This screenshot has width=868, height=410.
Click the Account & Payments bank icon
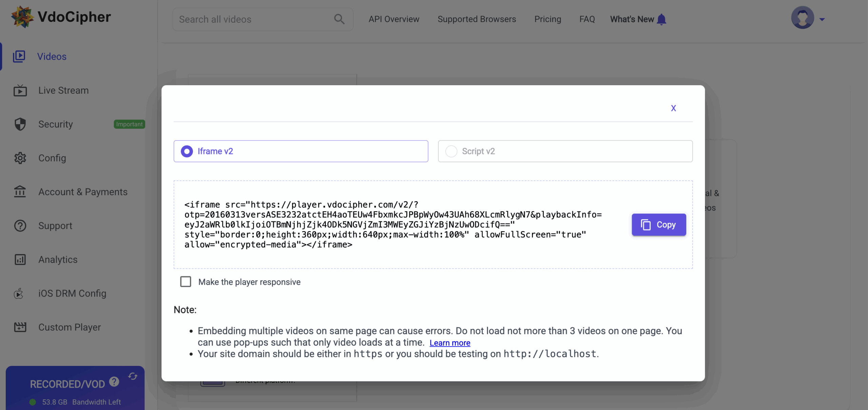[20, 192]
